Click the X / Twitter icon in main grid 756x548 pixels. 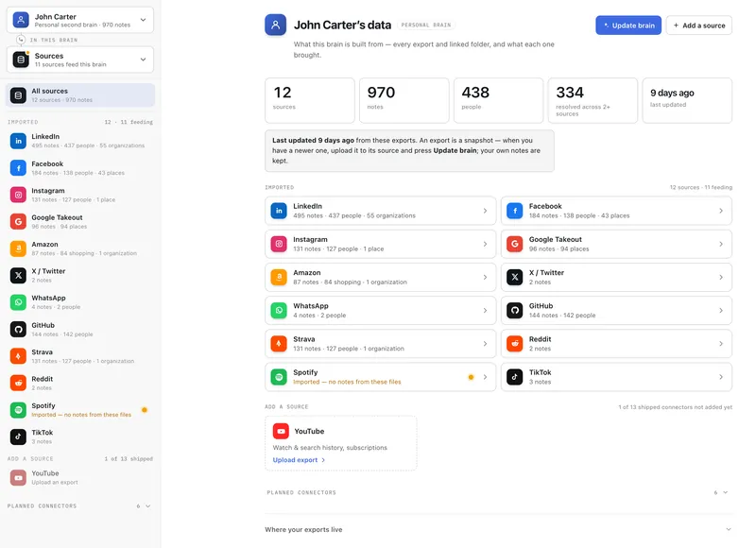click(x=514, y=277)
